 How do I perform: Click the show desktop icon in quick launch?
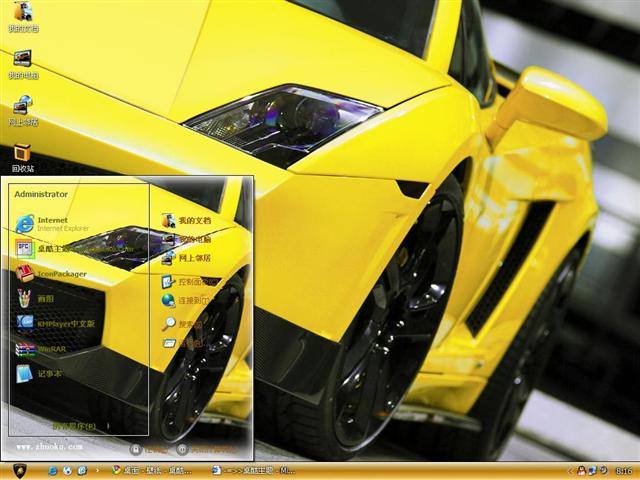point(82,471)
